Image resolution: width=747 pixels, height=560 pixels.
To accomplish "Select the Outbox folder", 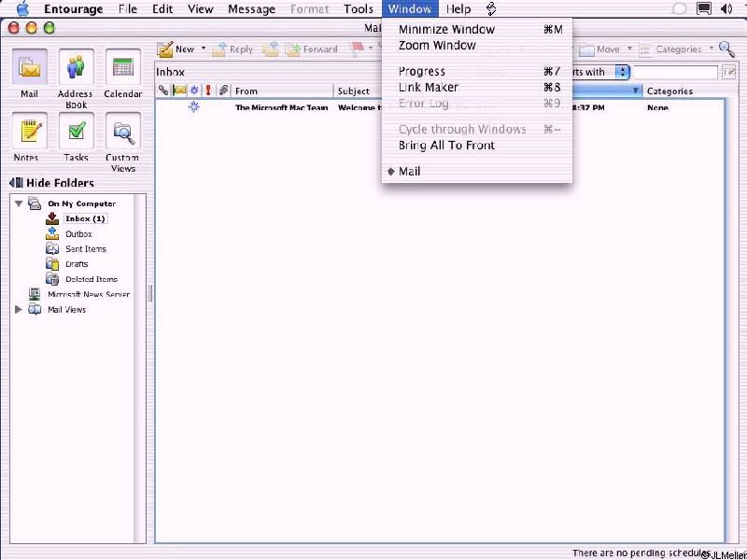I will click(x=78, y=234).
